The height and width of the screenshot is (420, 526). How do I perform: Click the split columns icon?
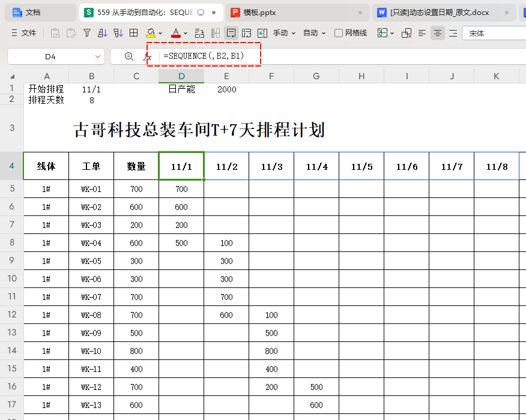click(x=216, y=33)
